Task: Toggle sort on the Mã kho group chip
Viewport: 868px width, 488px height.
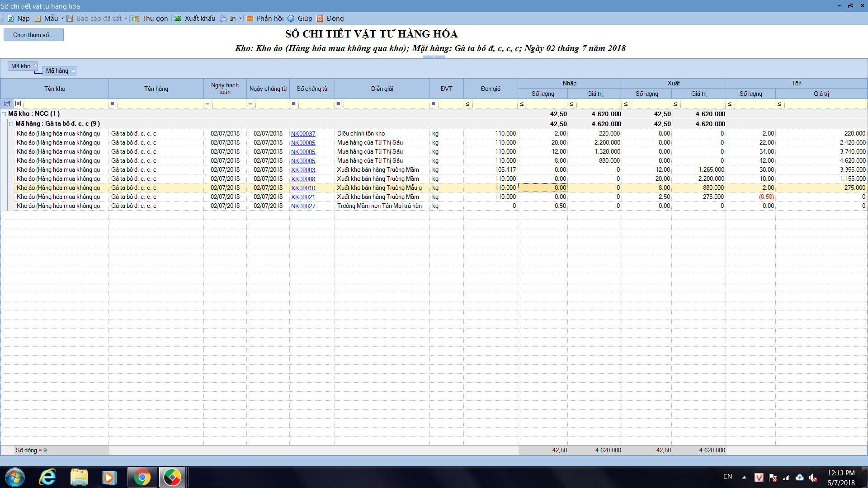Action: click(23, 66)
